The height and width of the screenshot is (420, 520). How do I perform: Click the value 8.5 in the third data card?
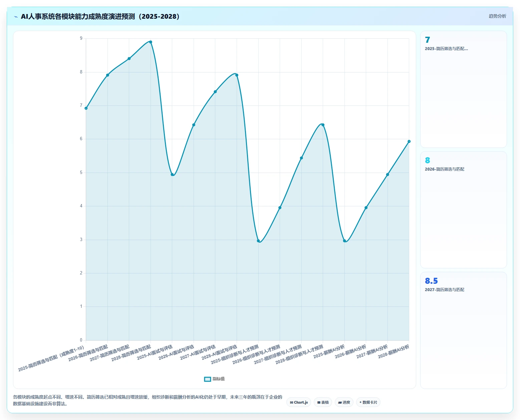pyautogui.click(x=431, y=281)
